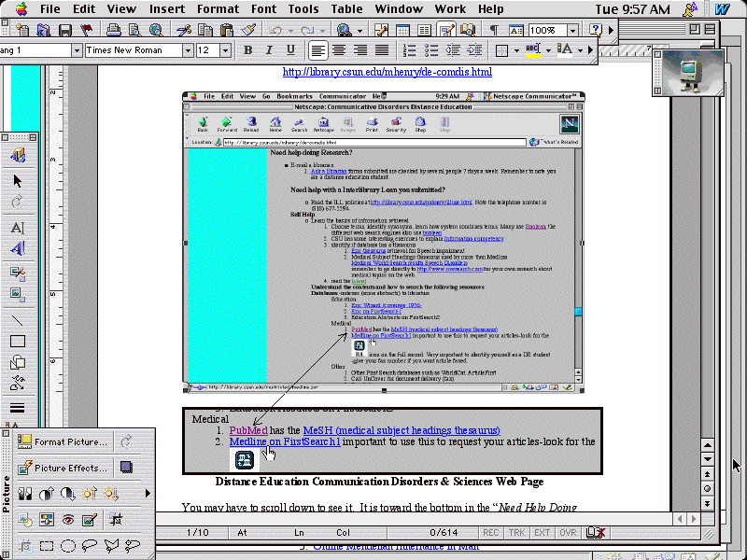The width and height of the screenshot is (747, 560).
Task: Toggle OVR overtype mode in status bar
Action: pos(568,533)
